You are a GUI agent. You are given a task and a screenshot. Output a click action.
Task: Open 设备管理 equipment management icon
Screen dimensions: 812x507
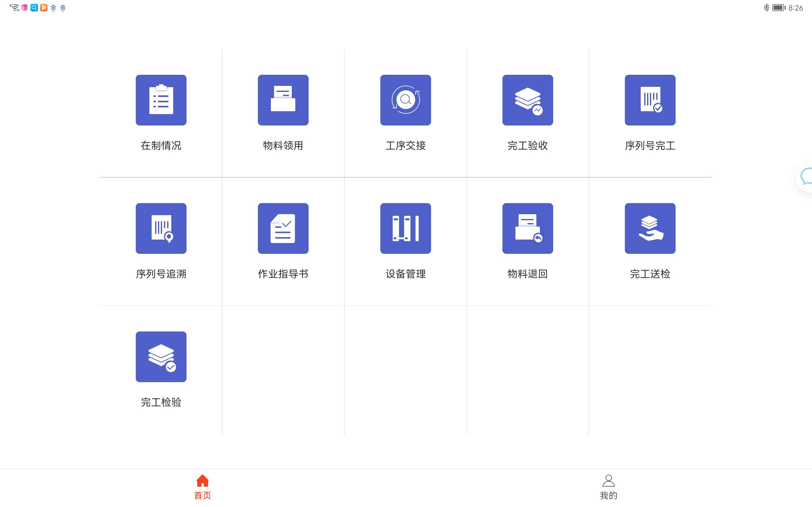(x=405, y=228)
